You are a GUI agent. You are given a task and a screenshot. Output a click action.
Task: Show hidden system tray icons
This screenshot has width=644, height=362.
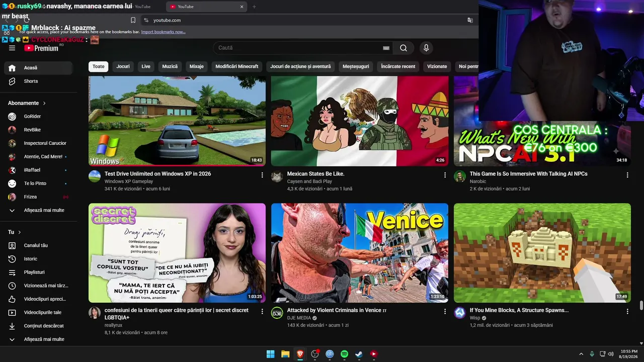click(x=581, y=354)
